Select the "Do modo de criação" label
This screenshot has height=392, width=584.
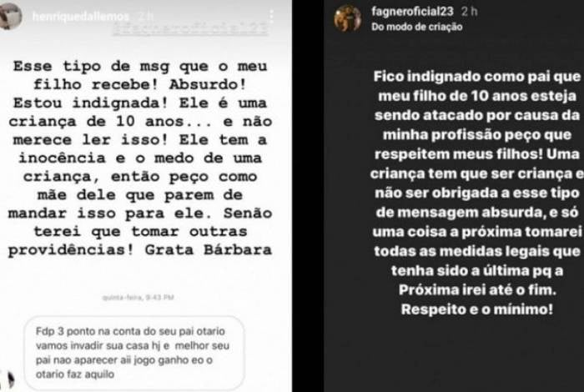pyautogui.click(x=417, y=27)
